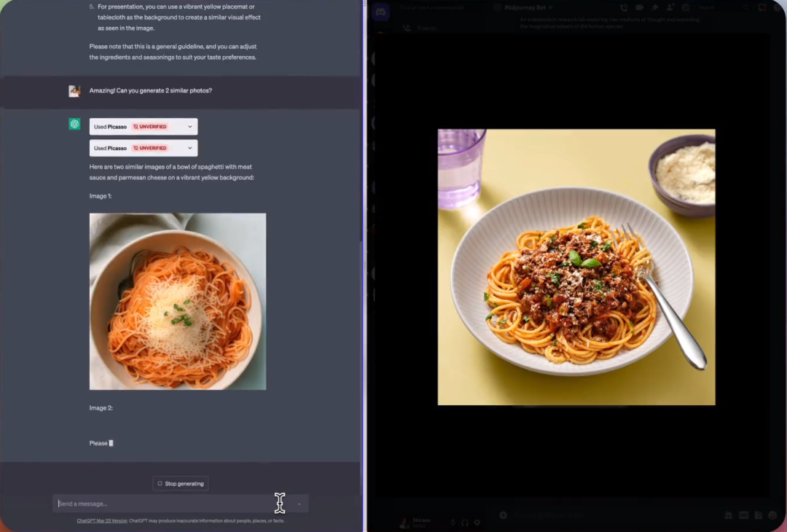Open the ChatGPT Mar 23 Version link
Viewport: 787px width, 532px height.
(102, 520)
